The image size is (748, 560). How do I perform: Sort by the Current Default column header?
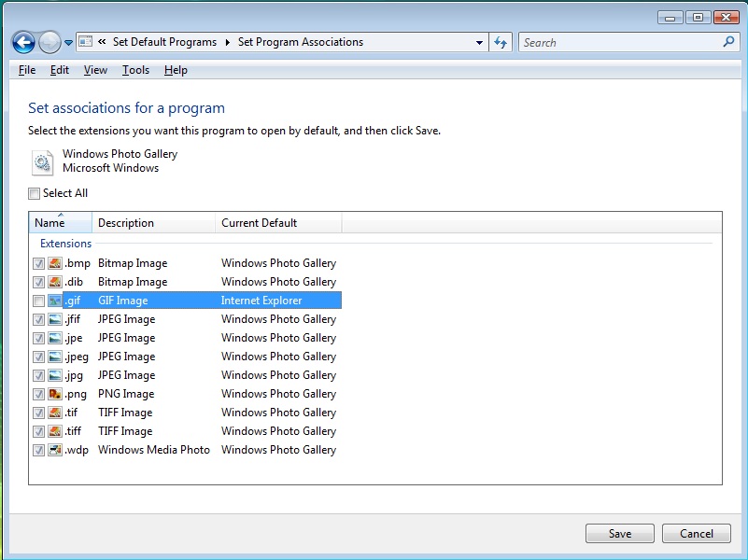(278, 222)
